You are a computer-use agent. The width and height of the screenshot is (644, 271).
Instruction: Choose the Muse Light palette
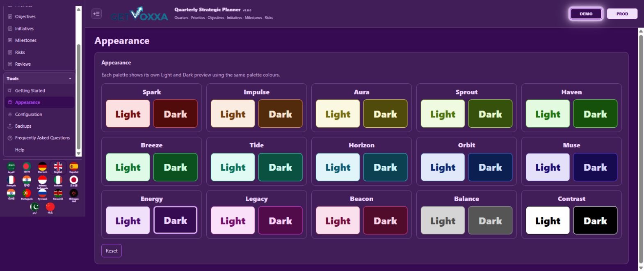tap(548, 167)
